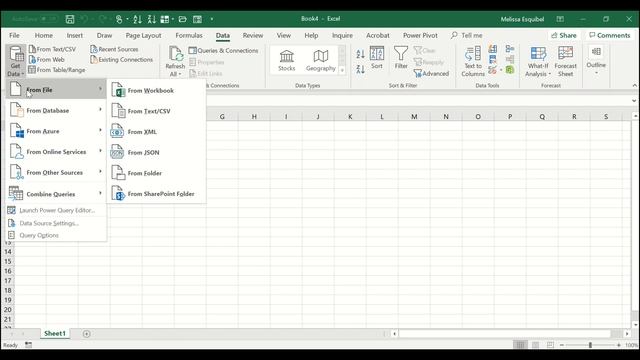Open What-If Analysis dropdown
640x360 pixels.
[538, 61]
